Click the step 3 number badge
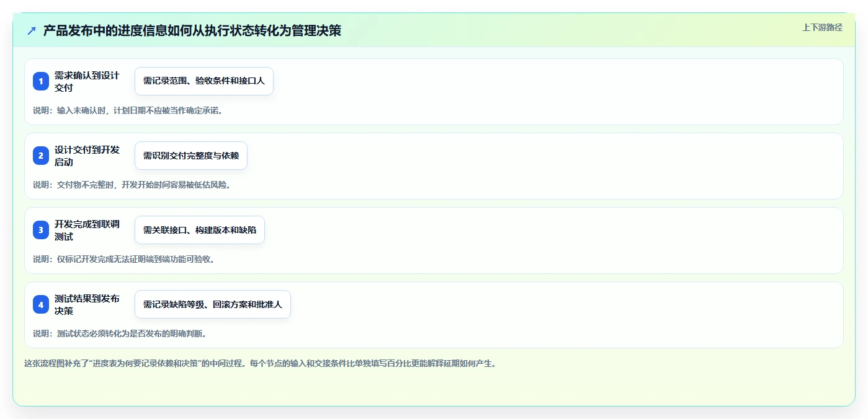Viewport: 868px width, 419px height. (41, 230)
